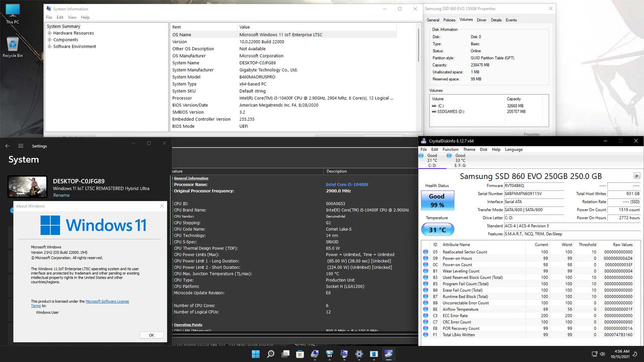Open the Recycle Bin desktop icon
Image resolution: width=644 pixels, height=362 pixels.
[x=13, y=47]
